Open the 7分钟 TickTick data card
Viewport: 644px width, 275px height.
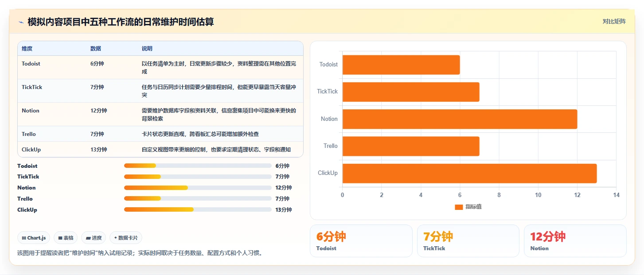(468, 241)
